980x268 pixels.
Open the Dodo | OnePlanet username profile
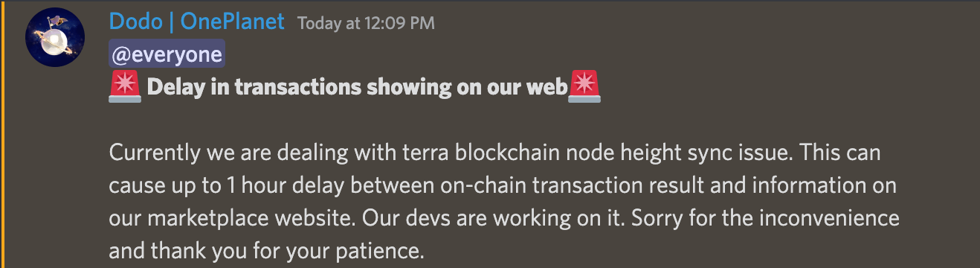[x=196, y=22]
